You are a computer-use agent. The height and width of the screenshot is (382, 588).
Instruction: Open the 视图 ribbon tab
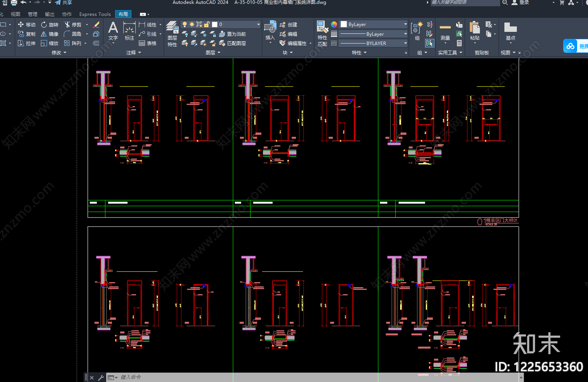point(16,14)
